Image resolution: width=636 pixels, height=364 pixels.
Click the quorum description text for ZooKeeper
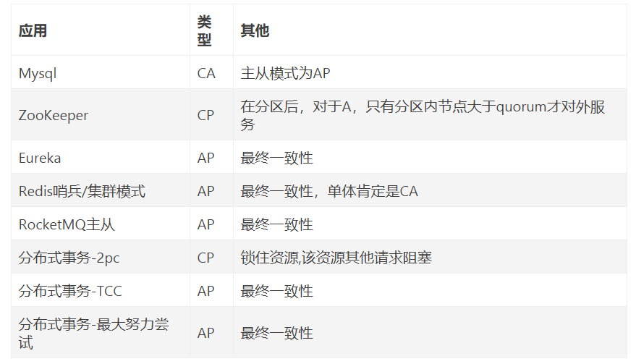tap(423, 115)
